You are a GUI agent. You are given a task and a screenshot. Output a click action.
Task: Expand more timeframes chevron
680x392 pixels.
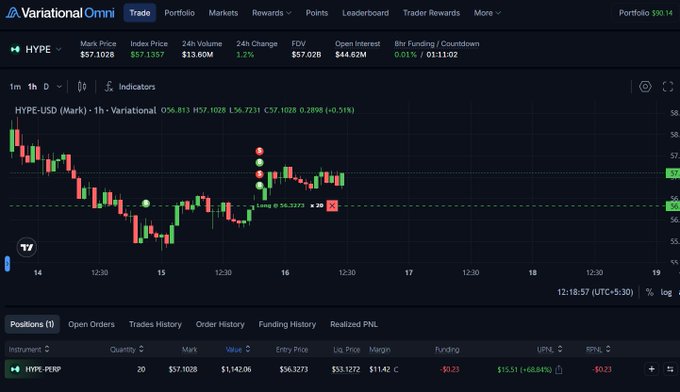tap(59, 87)
